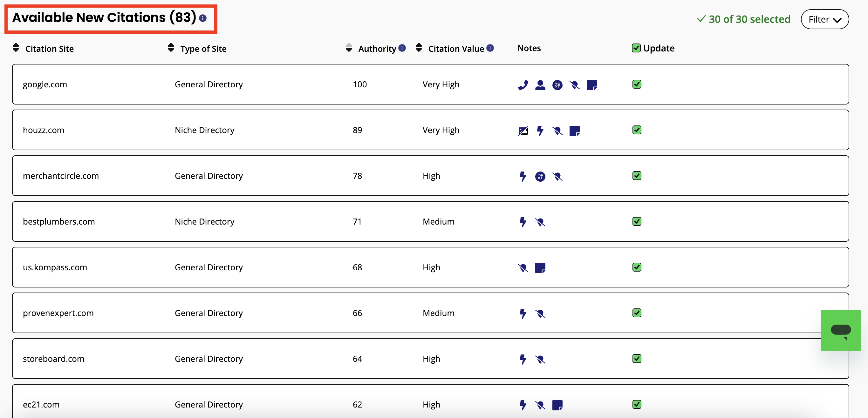868x418 pixels.
Task: Click the provenexpert.com citation site name
Action: pos(58,313)
